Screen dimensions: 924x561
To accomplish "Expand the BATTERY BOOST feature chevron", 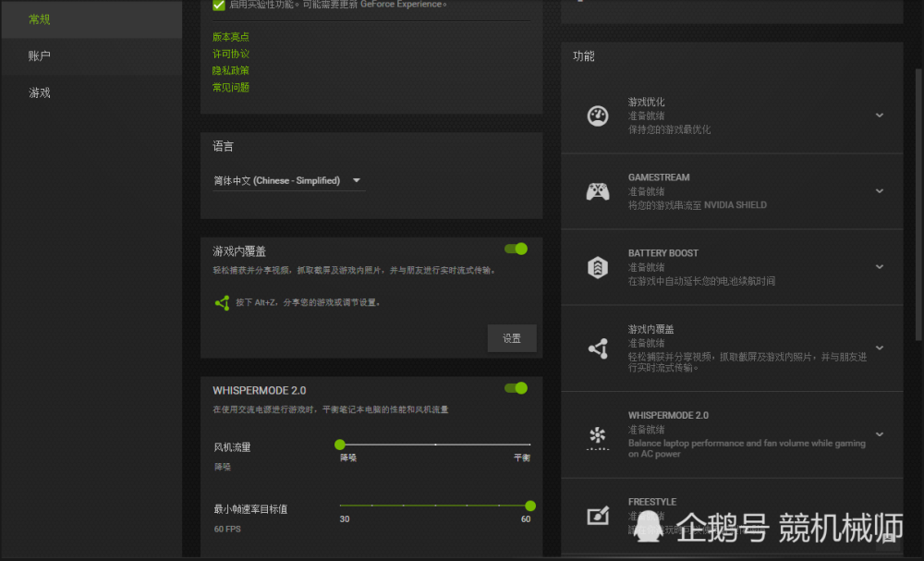I will click(880, 267).
